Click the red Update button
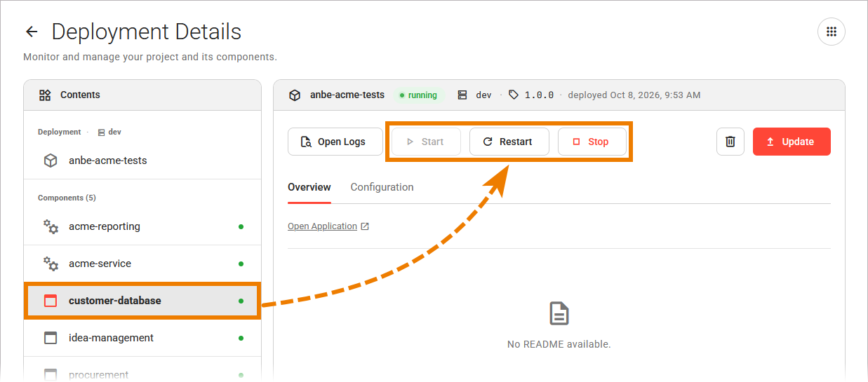Screen dimensions: 868x382 click(x=792, y=142)
